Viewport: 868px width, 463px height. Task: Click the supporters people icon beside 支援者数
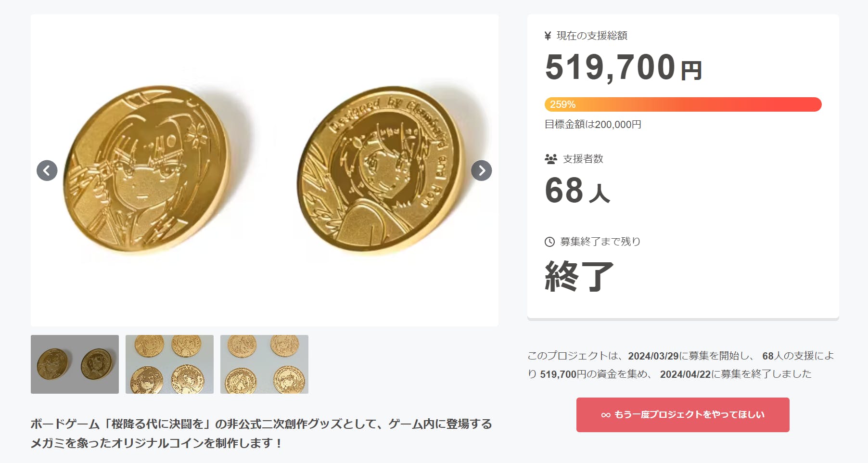(x=550, y=159)
